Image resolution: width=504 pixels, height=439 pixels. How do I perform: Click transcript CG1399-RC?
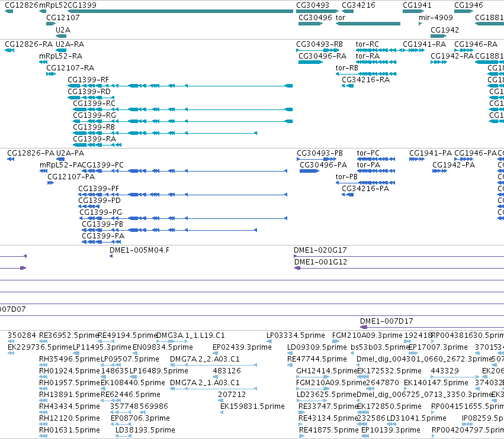click(x=183, y=109)
